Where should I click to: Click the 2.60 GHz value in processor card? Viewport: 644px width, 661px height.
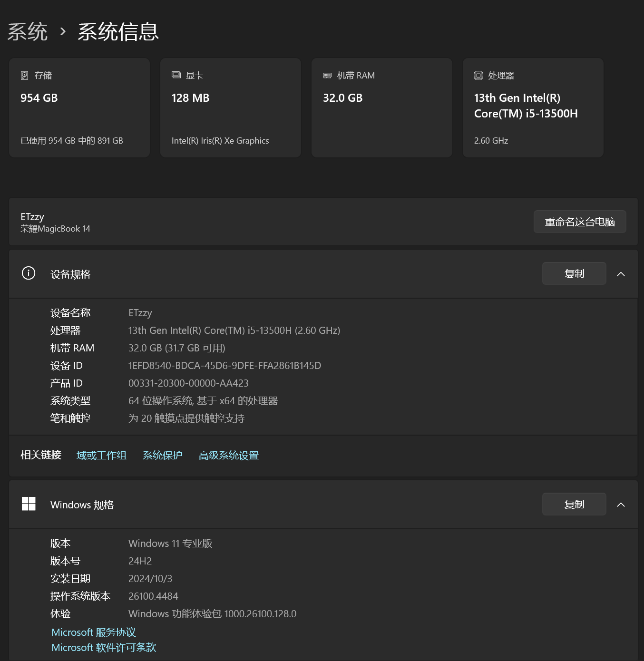pyautogui.click(x=491, y=141)
